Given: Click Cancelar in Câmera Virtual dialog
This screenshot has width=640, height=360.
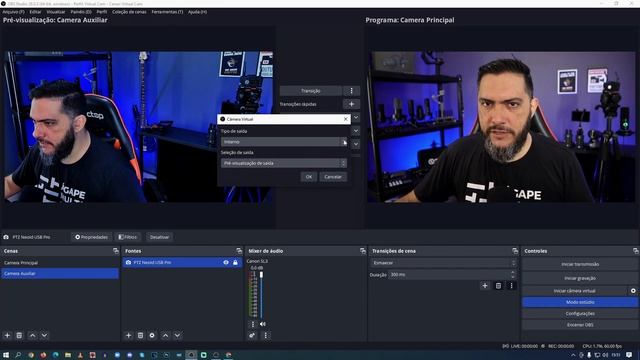Looking at the screenshot, I should click(333, 177).
